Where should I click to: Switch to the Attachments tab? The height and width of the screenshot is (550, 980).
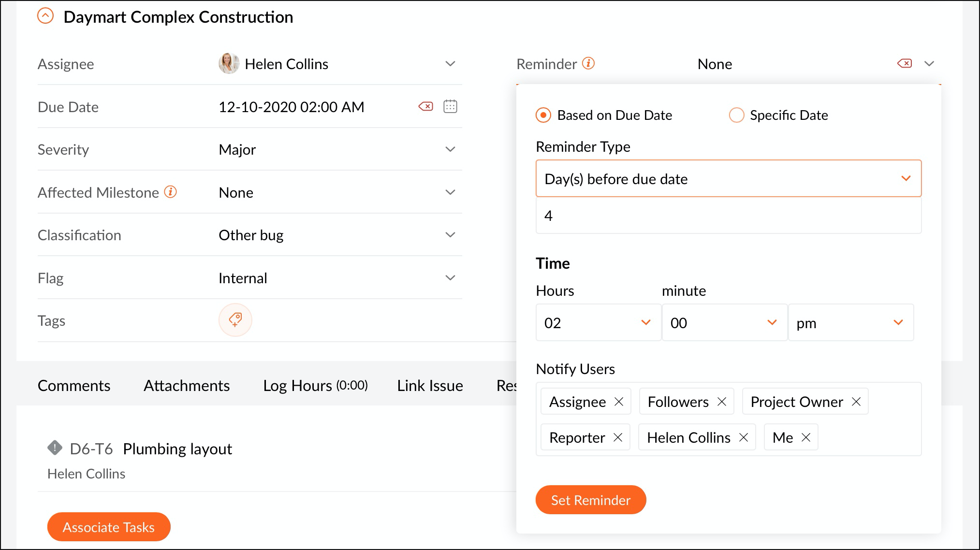point(187,386)
